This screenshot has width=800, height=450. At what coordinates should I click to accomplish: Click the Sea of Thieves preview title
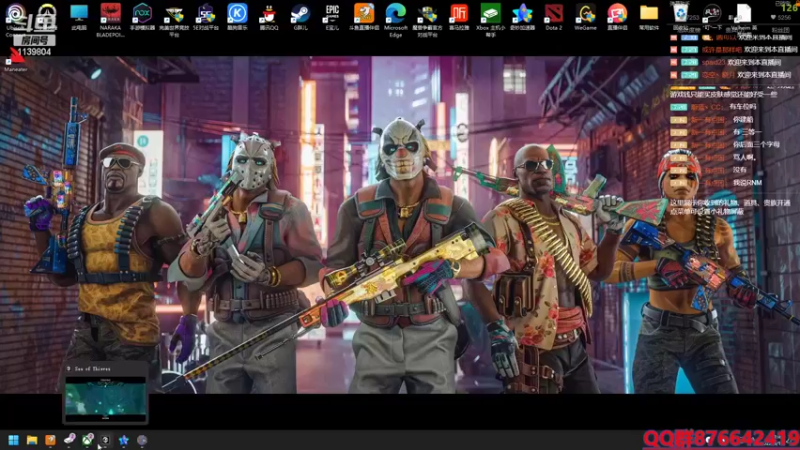pyautogui.click(x=92, y=368)
